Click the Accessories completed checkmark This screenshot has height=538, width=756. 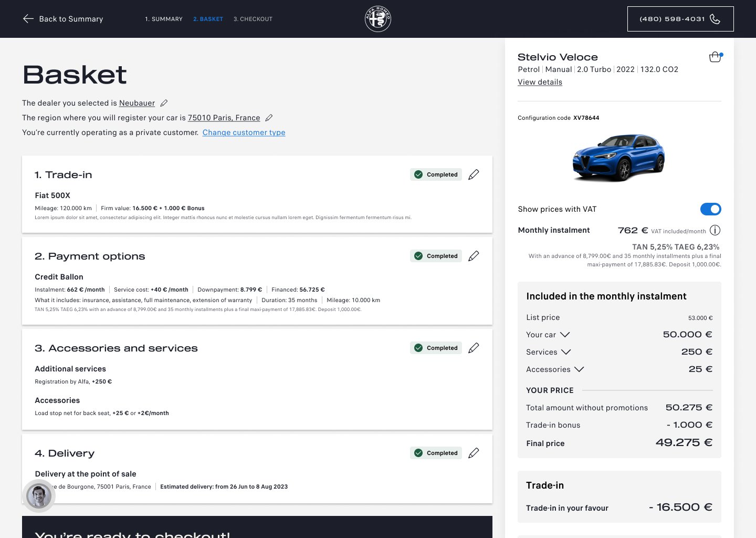tap(418, 348)
